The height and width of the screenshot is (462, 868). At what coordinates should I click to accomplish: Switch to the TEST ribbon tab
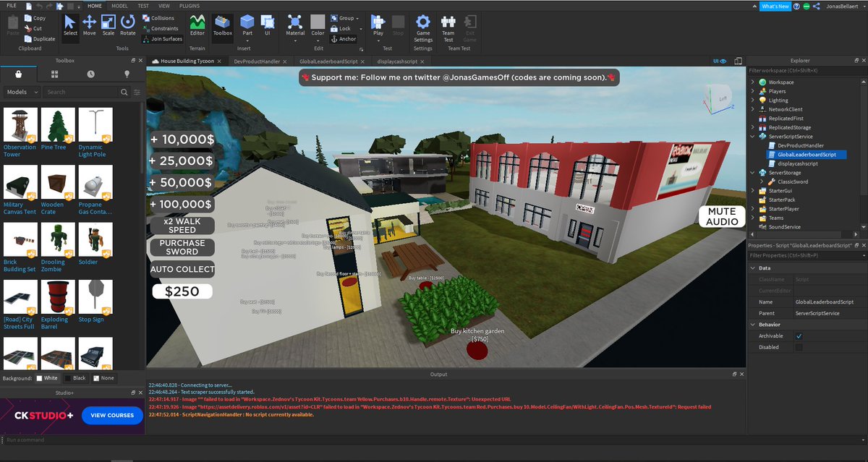click(143, 6)
